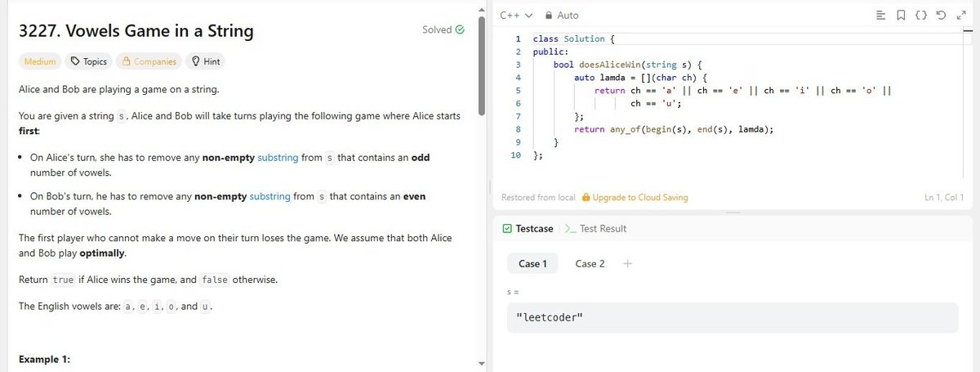This screenshot has width=980, height=372.
Task: Click the lightbulb icon on the Hint chip
Action: (x=195, y=61)
